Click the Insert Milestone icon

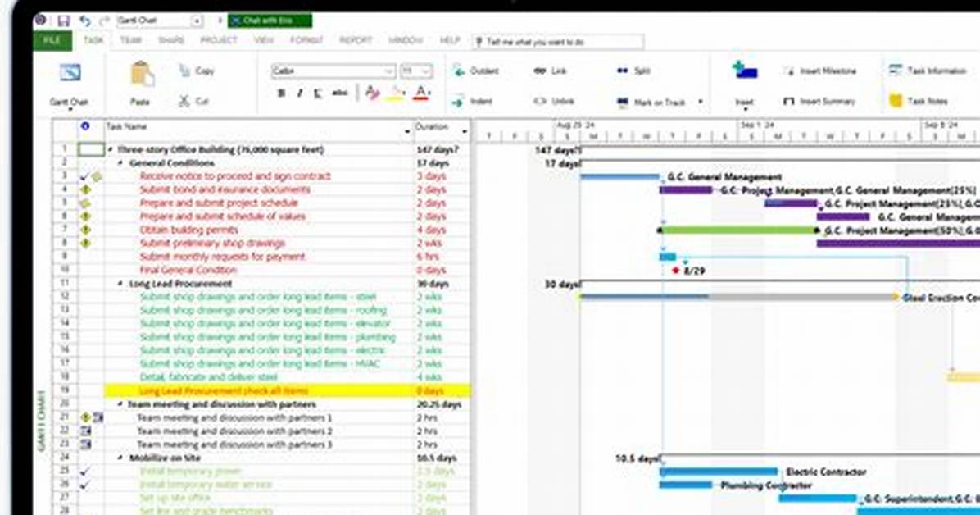point(789,71)
